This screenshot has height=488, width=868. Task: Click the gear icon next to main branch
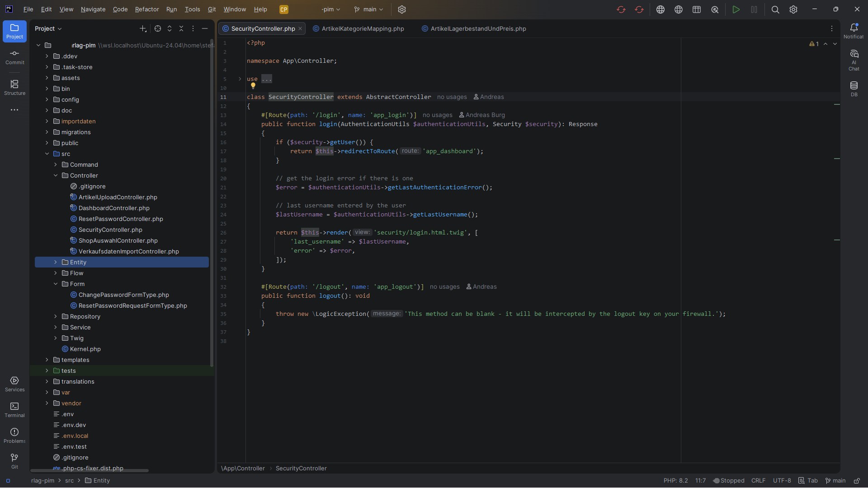[402, 9]
